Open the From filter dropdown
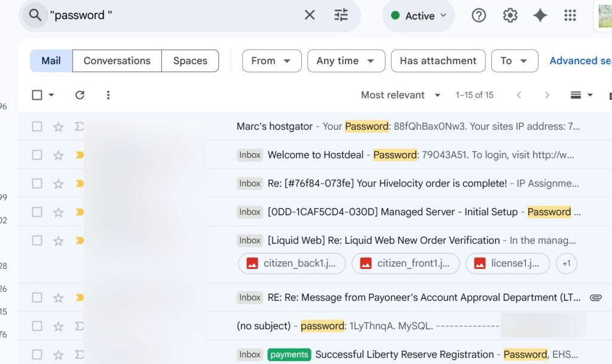 pos(272,61)
